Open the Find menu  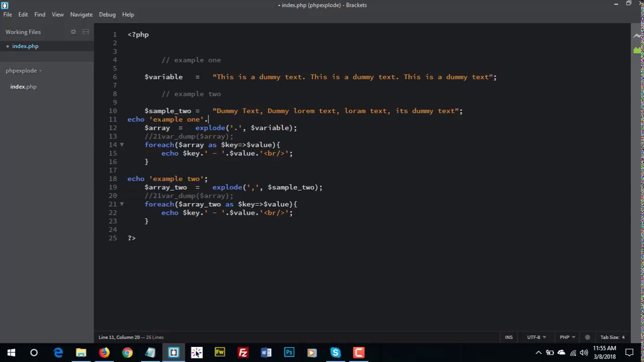(40, 15)
